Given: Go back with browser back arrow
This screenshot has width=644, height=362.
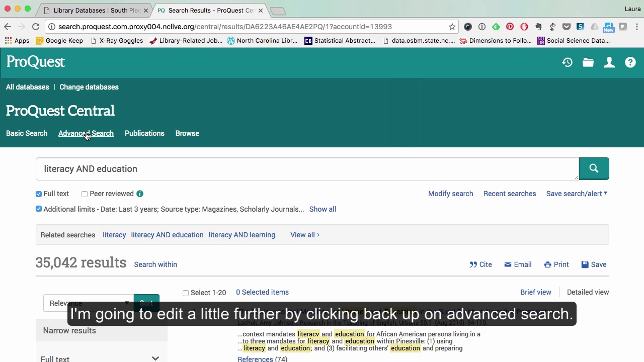Looking at the screenshot, I should pos(8,27).
